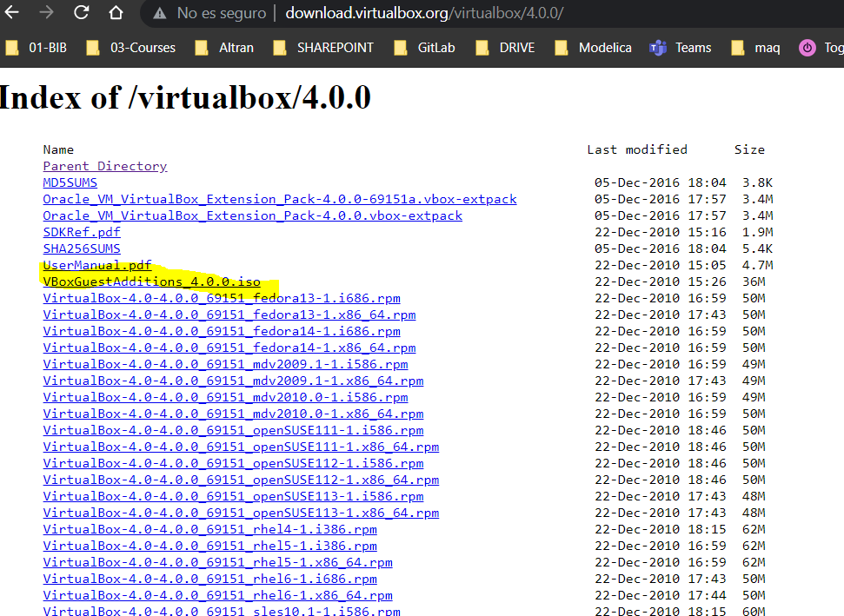
Task: Open the 01-BIB bookmark folder
Action: click(36, 48)
